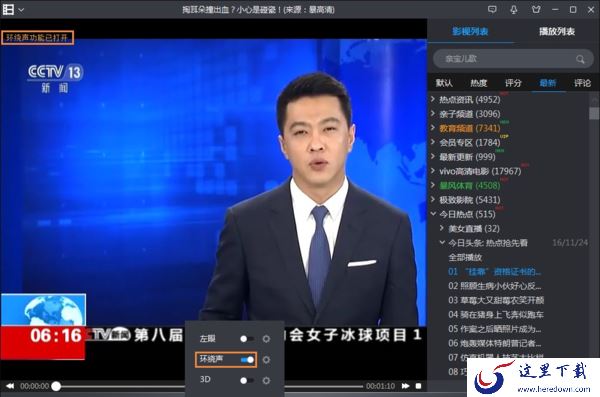
Task: Click the search magnifier icon
Action: pos(580,59)
